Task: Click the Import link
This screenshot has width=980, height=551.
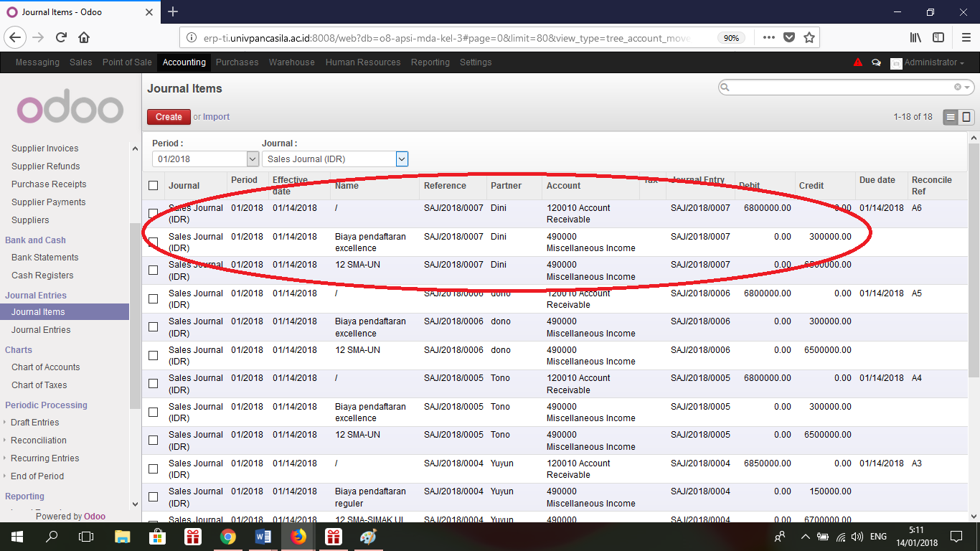Action: tap(216, 117)
